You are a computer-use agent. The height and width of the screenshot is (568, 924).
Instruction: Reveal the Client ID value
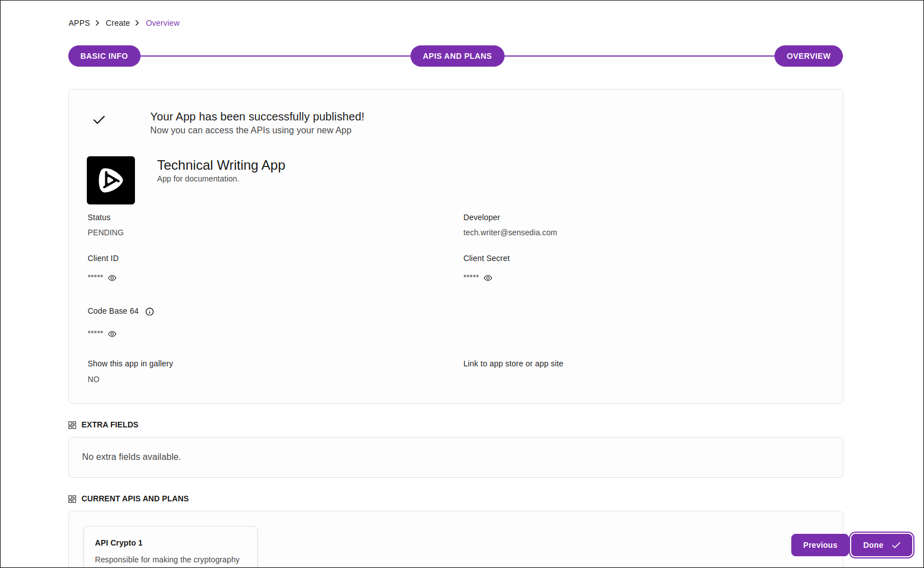coord(112,278)
